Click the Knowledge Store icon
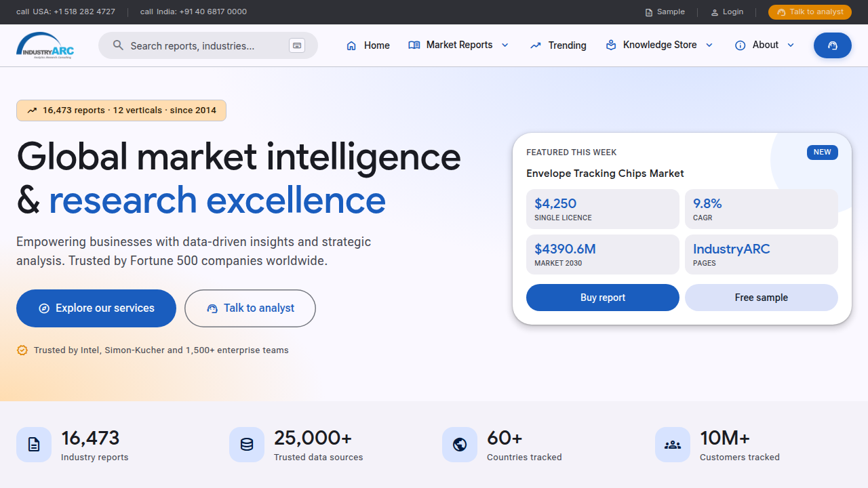868x488 pixels. click(x=611, y=45)
